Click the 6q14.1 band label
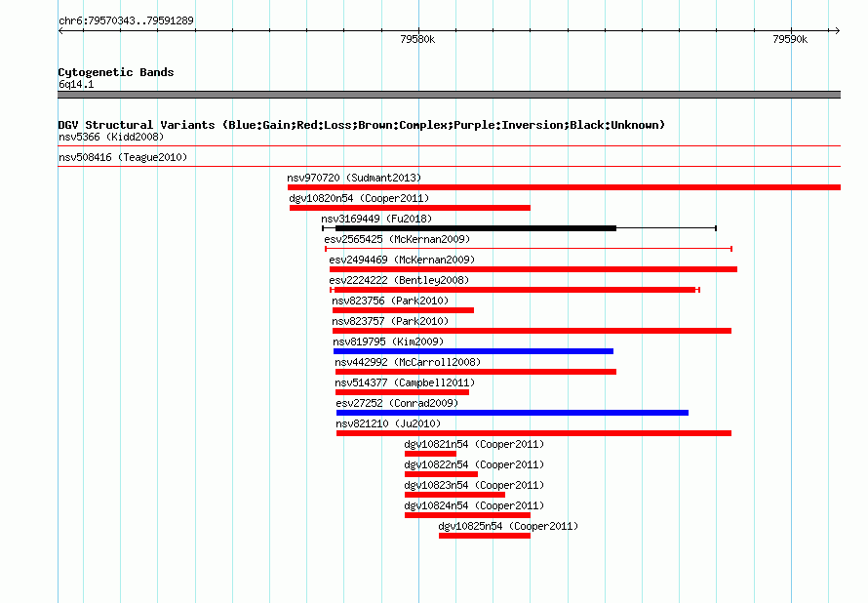This screenshot has width=868, height=603. click(76, 84)
